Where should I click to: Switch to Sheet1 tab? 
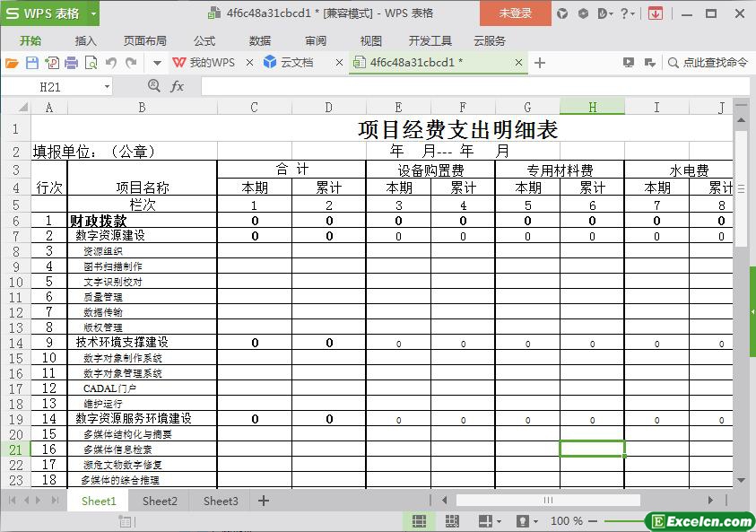(x=99, y=501)
